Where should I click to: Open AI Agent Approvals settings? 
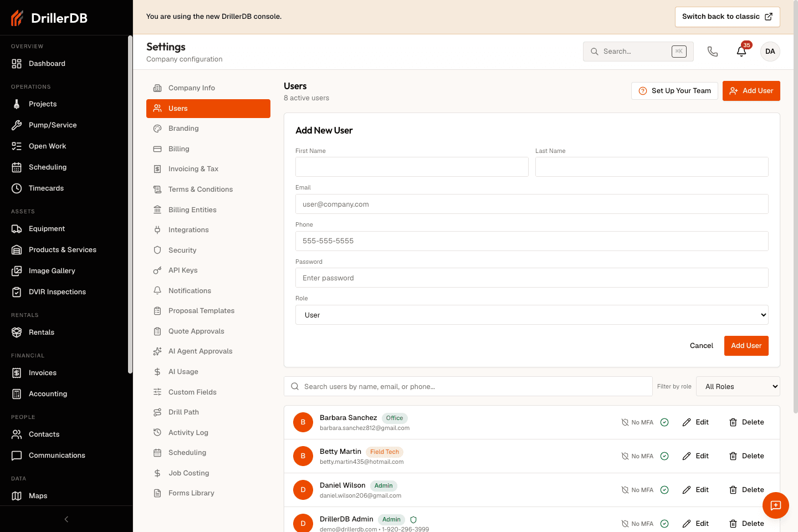[208, 351]
